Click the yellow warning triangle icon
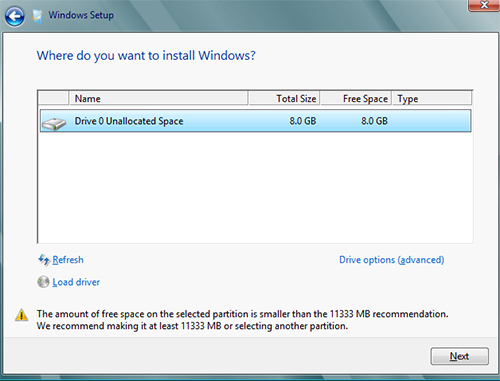The image size is (500, 381). [22, 314]
